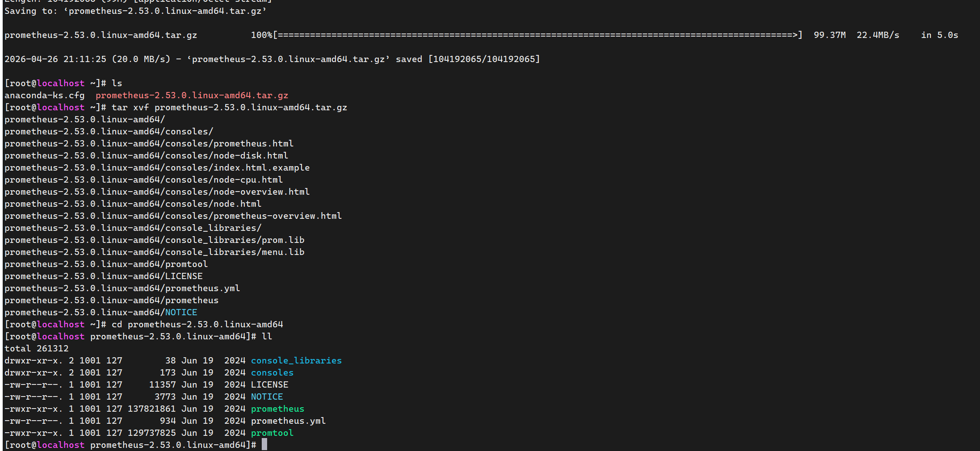The image size is (980, 451).
Task: Click the 'ls' command after the prompt
Action: 117,84
